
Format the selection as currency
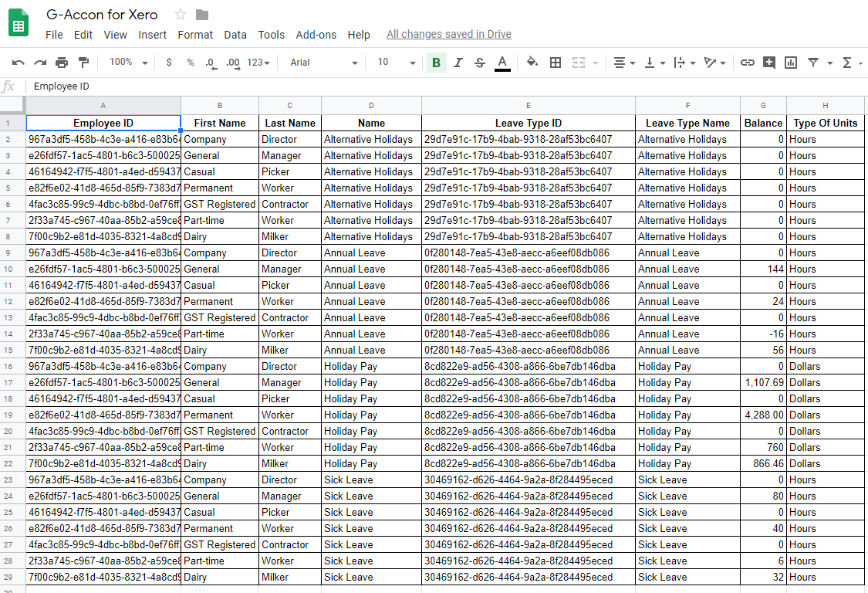[169, 63]
